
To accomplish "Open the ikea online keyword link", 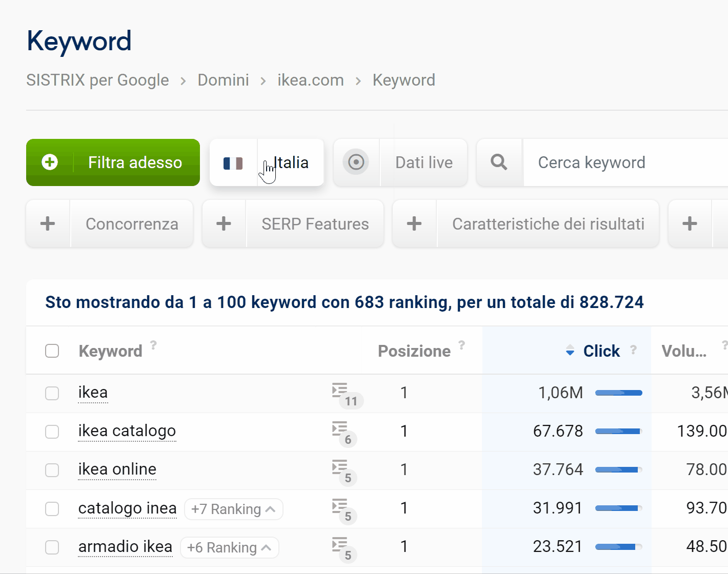I will click(117, 469).
